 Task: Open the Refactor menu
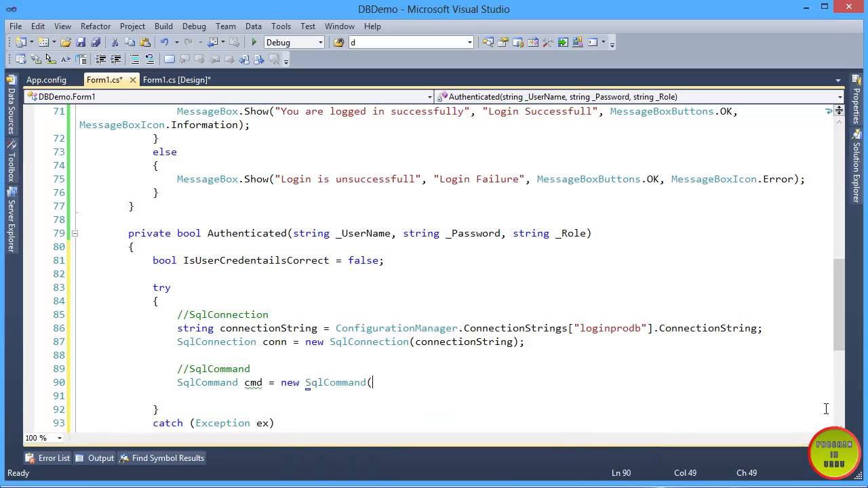point(96,26)
